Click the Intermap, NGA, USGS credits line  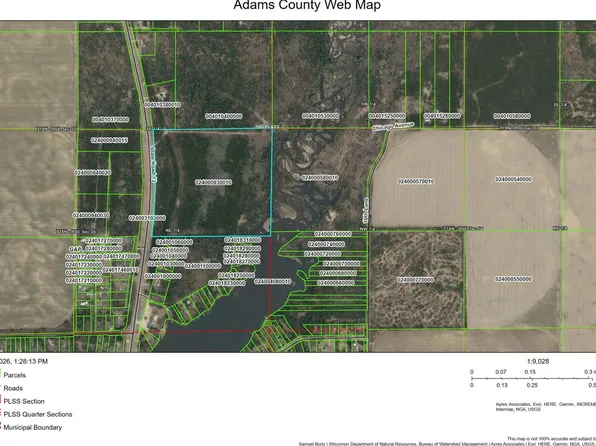pos(518,409)
